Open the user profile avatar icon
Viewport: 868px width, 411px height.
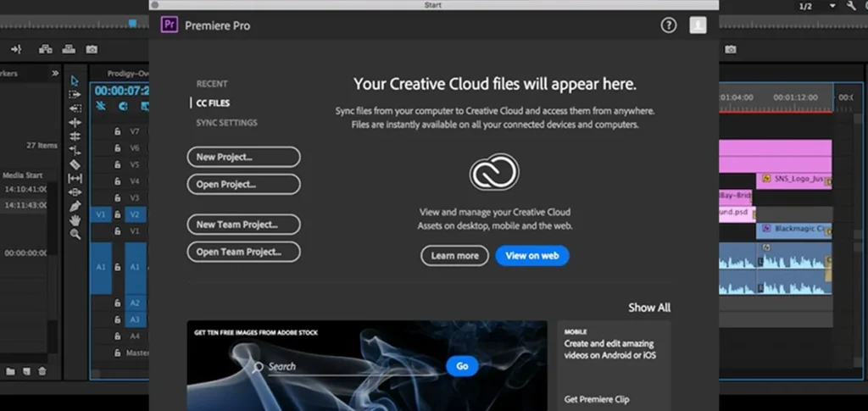[x=698, y=25]
